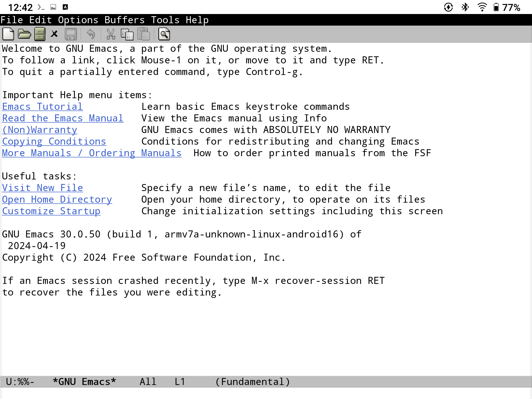Save the buffer with the floppy disk icon
Screen dimensions: 532x399
[71, 34]
